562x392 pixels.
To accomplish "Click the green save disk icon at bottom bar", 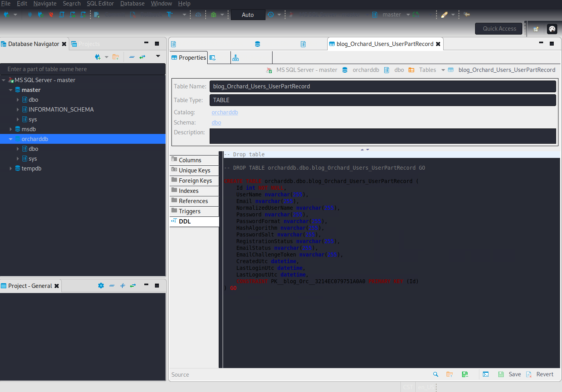I will click(465, 374).
